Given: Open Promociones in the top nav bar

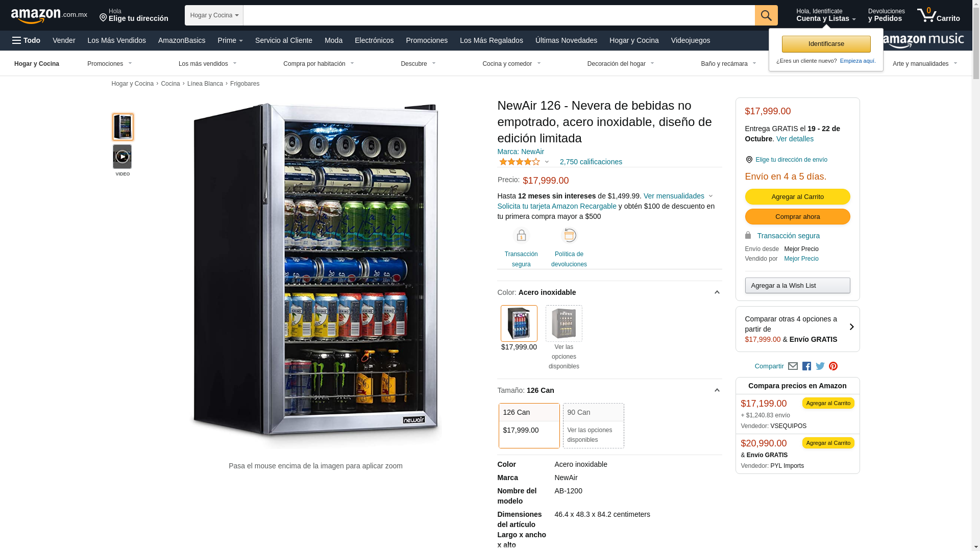Looking at the screenshot, I should point(427,40).
